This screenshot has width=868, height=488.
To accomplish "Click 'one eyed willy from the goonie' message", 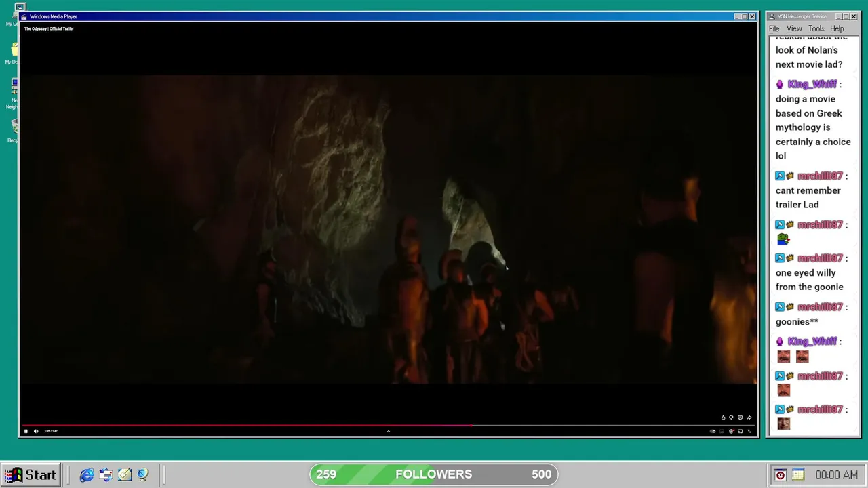I will coord(810,280).
